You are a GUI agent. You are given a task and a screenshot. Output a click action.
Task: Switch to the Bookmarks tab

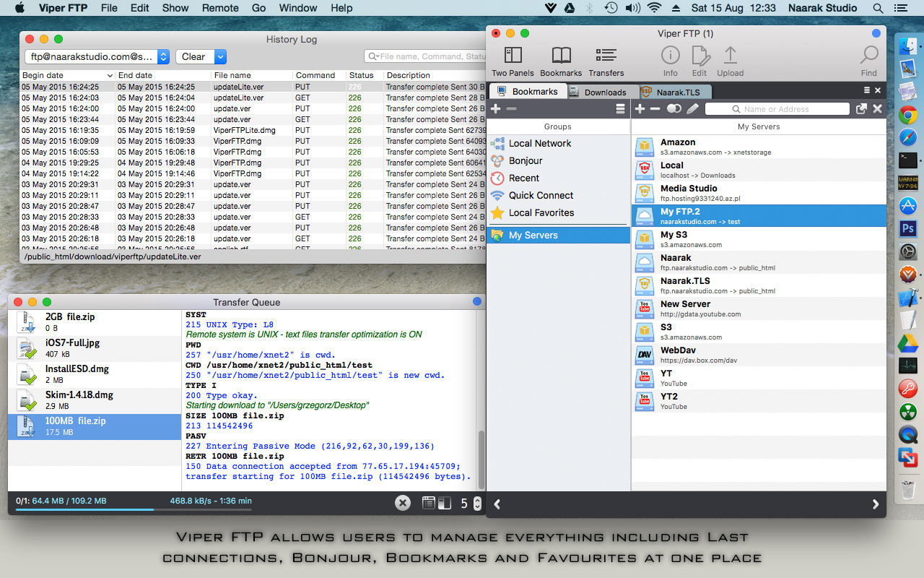click(527, 92)
